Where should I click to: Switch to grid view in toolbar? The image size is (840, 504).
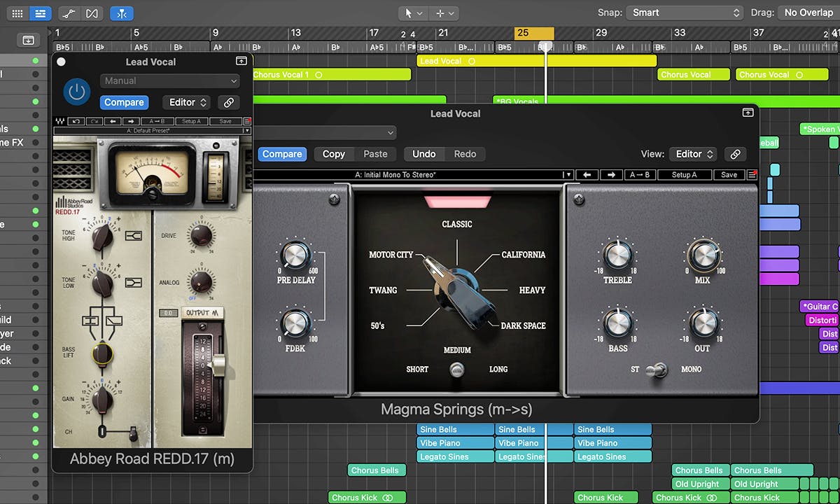(18, 13)
